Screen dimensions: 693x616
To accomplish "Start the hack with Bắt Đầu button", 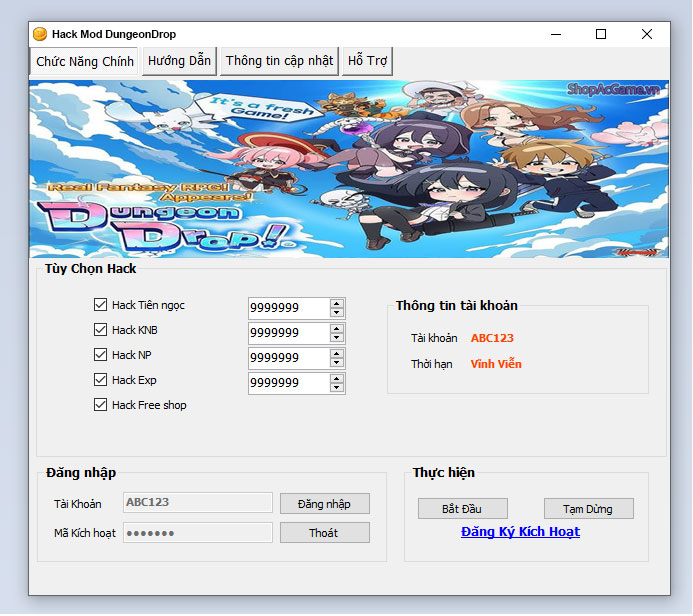I will tap(463, 509).
